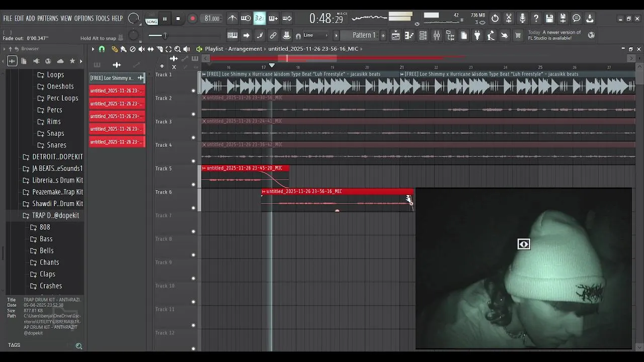Open the Snares folder in browser
Viewport: 644px width, 362px height.
coord(52,145)
